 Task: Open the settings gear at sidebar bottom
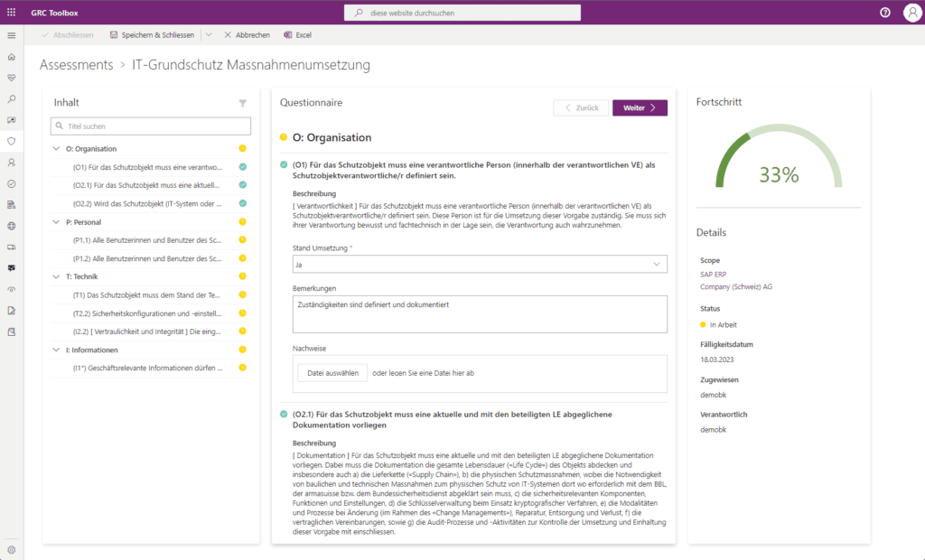click(11, 549)
